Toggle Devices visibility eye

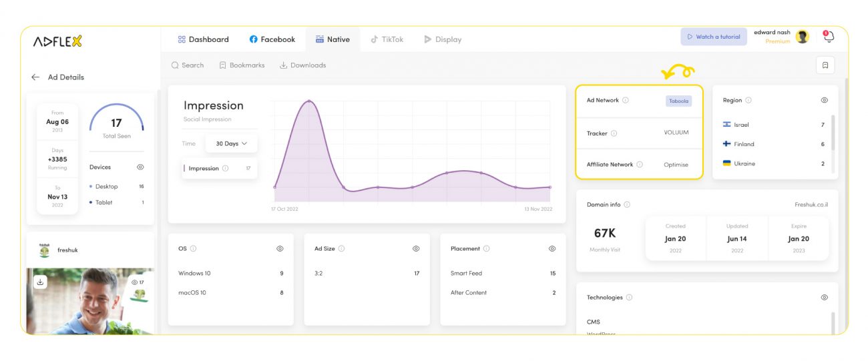pos(140,167)
